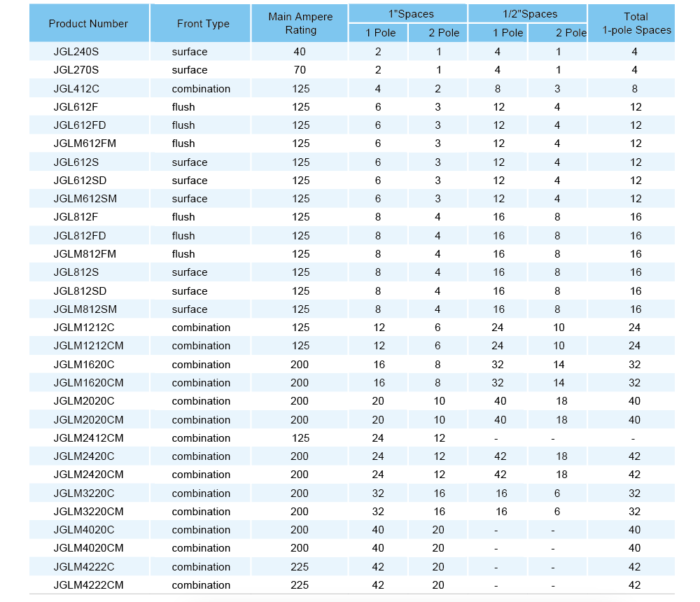Click ampere rating 200 in JGLM4020CM row

300,548
